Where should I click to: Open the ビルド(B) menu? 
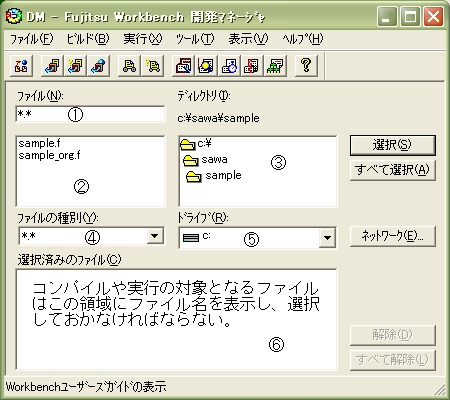click(x=88, y=39)
